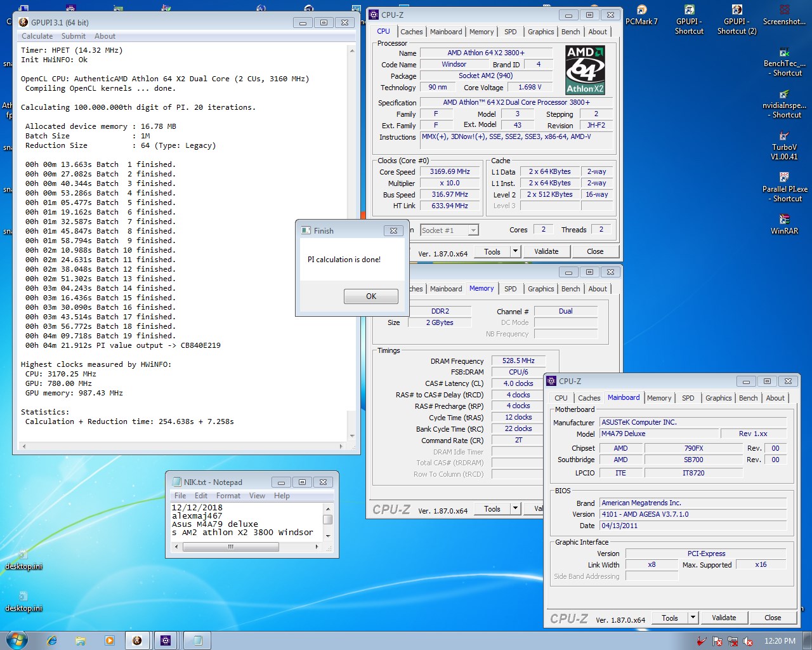Click the clock showing 12:20 PM
812x650 pixels.
pyautogui.click(x=780, y=641)
